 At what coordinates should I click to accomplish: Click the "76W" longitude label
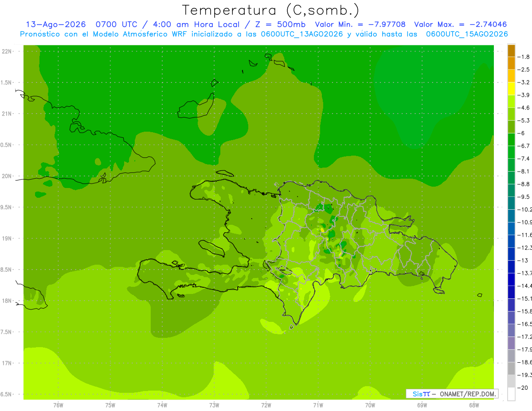point(58,405)
